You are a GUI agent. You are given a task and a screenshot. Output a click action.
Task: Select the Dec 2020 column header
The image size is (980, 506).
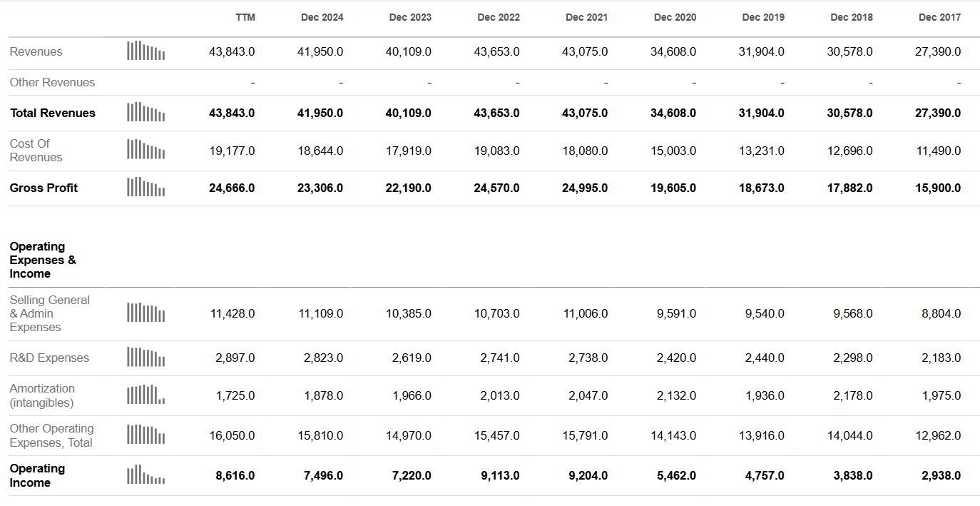(x=675, y=17)
